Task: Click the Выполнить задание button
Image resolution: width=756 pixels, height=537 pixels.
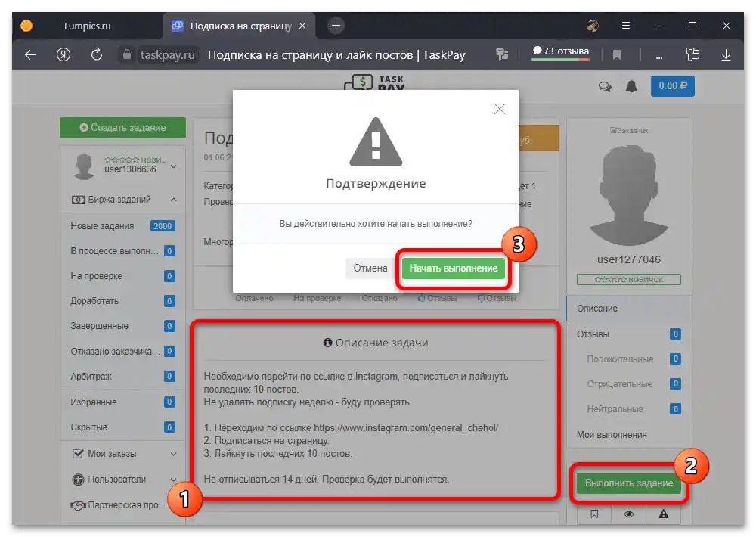Action: pyautogui.click(x=629, y=483)
